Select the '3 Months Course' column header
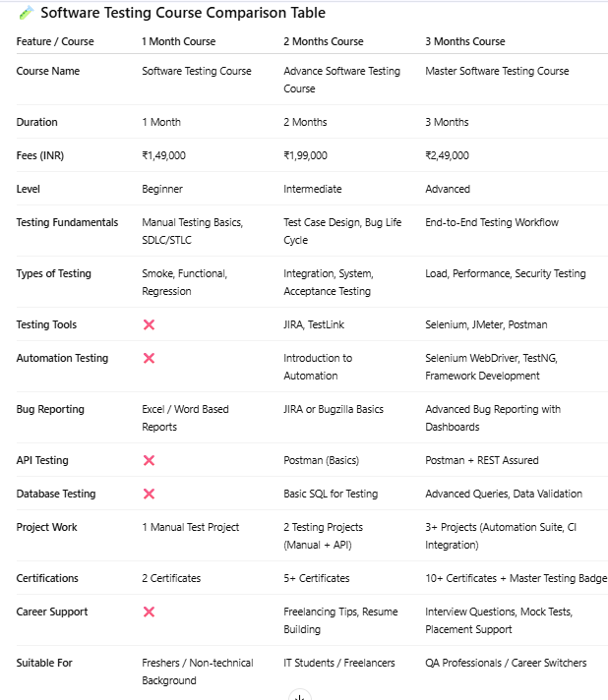 pos(464,41)
